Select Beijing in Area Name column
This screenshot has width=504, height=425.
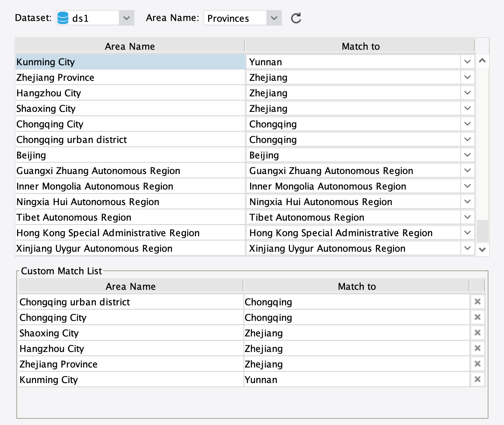click(x=130, y=155)
